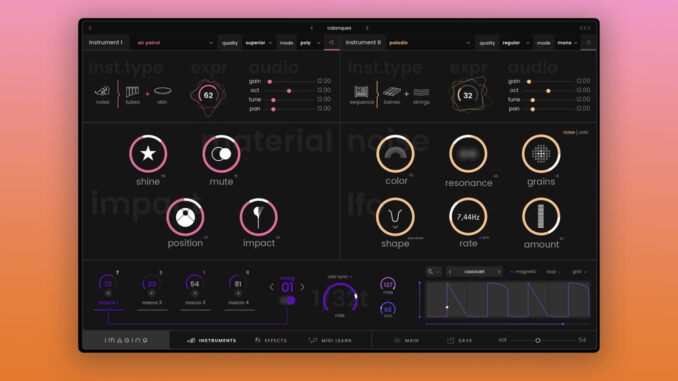
Task: Click the macro 1 knob showing 72
Action: click(108, 284)
